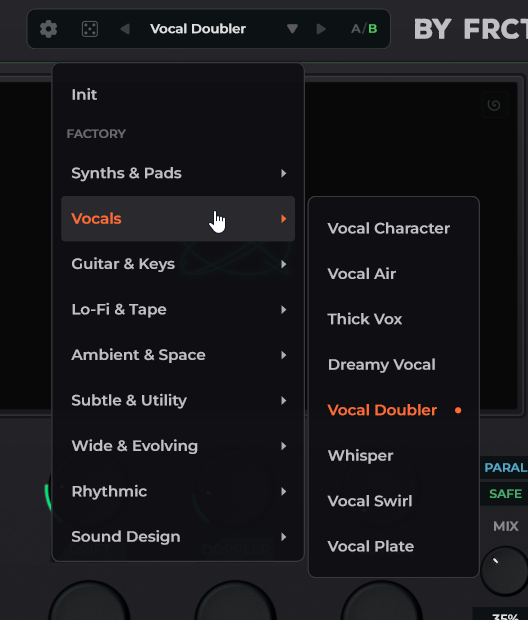The height and width of the screenshot is (620, 528).
Task: Load the Vocal Swirl preset
Action: tap(394, 501)
